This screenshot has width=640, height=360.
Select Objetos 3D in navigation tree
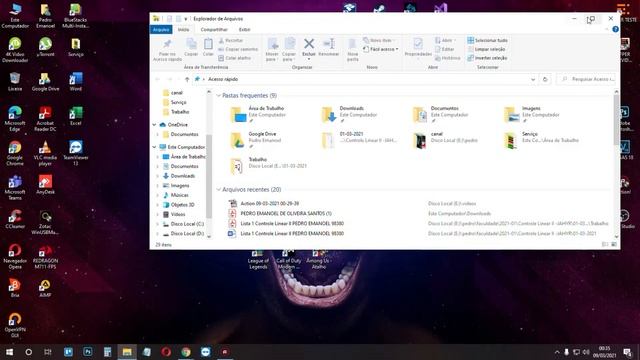(x=182, y=205)
